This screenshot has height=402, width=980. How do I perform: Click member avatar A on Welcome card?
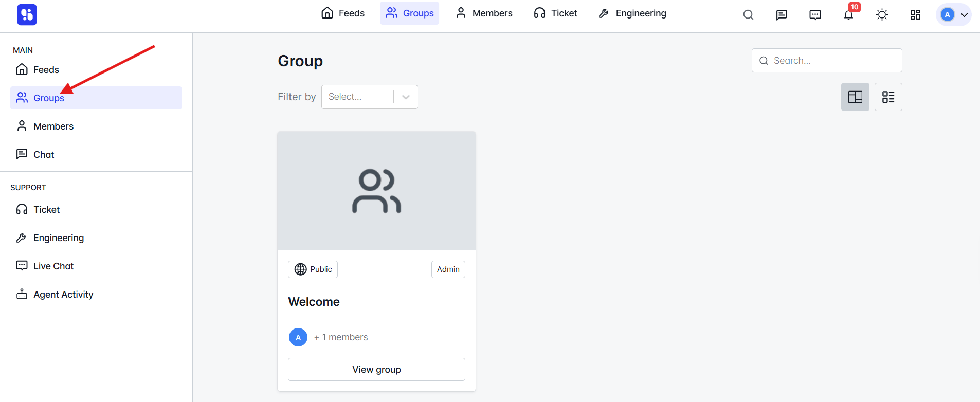coord(298,337)
